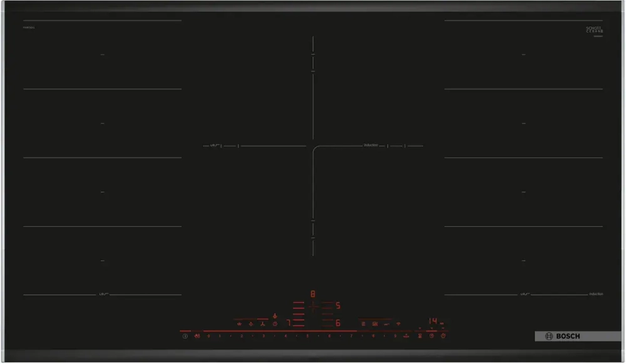This screenshot has height=364, width=626.
Task: Open the Home Connect Wi-Fi icon
Action: click(x=398, y=324)
